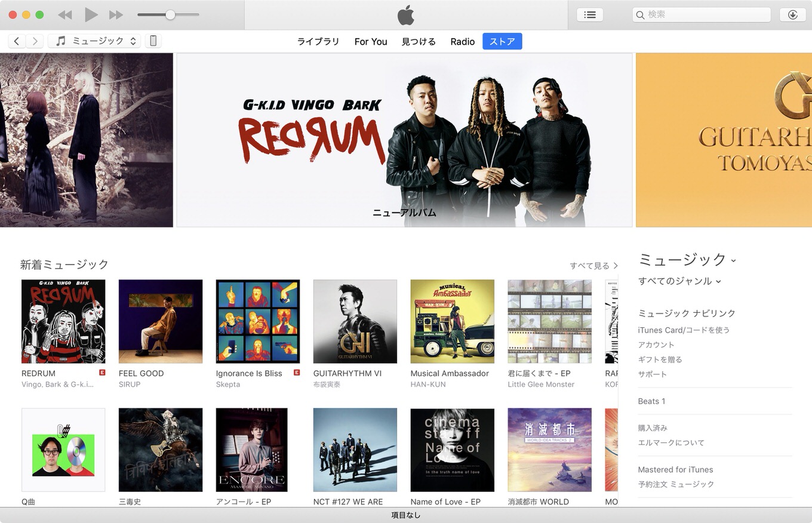Adjust the volume slider knob
Image resolution: width=812 pixels, height=523 pixels.
pos(170,15)
